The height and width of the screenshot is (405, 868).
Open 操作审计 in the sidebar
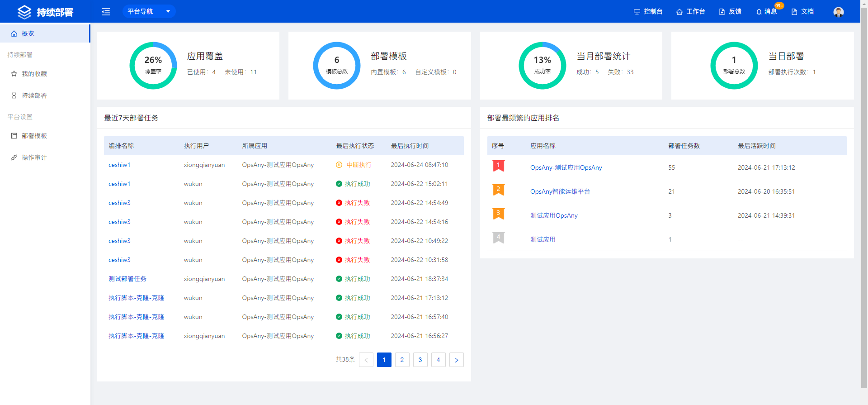45,157
